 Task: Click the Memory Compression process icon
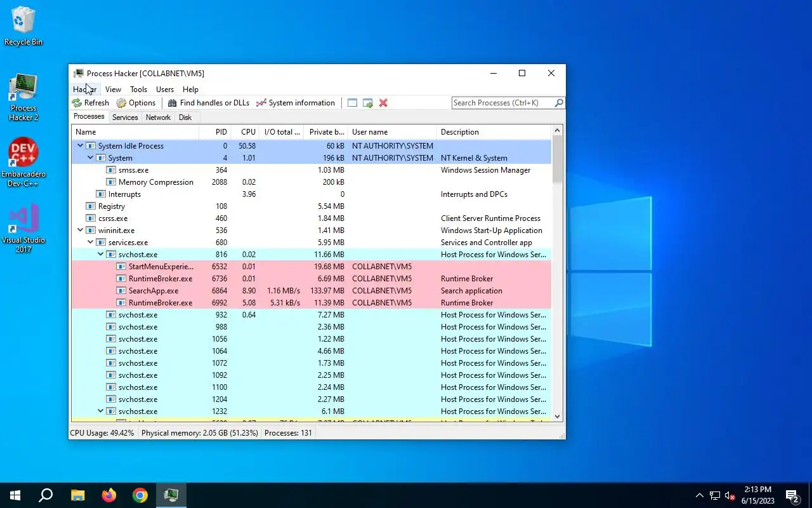click(111, 182)
